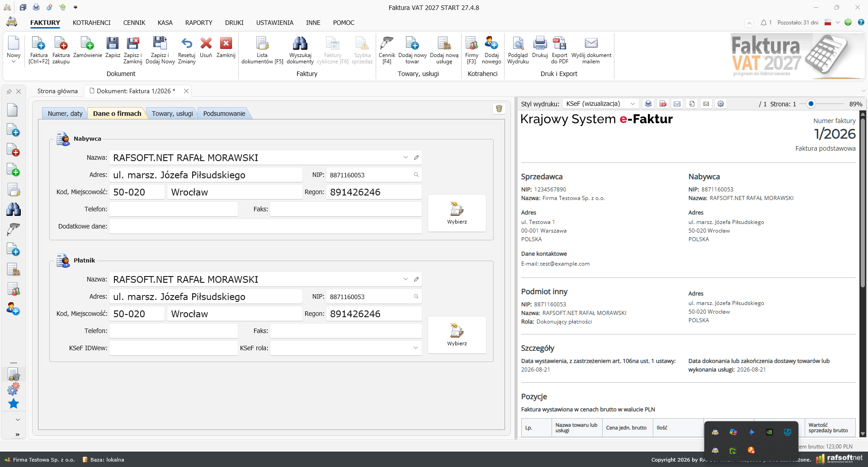Viewport: 868px width, 467px height.
Task: Print the document with Drukuj
Action: pos(540,48)
